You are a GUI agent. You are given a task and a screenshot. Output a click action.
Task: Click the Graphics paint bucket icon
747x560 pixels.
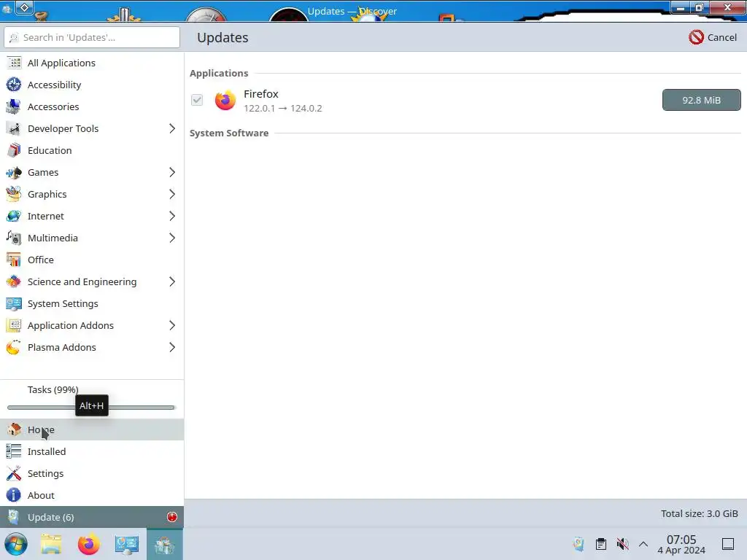tap(14, 194)
